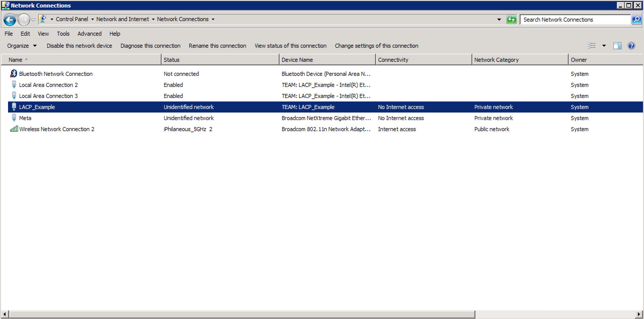Click Diagnose this connection
The height and width of the screenshot is (319, 644).
150,46
